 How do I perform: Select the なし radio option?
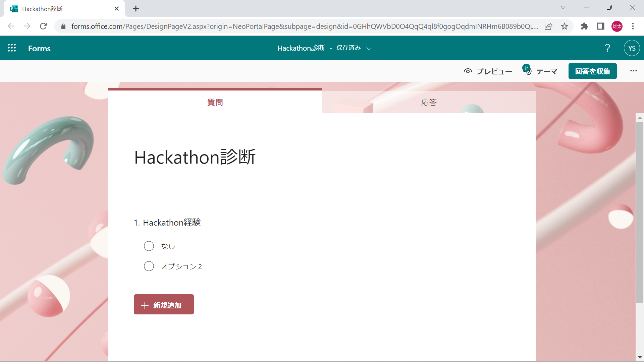[x=149, y=246]
